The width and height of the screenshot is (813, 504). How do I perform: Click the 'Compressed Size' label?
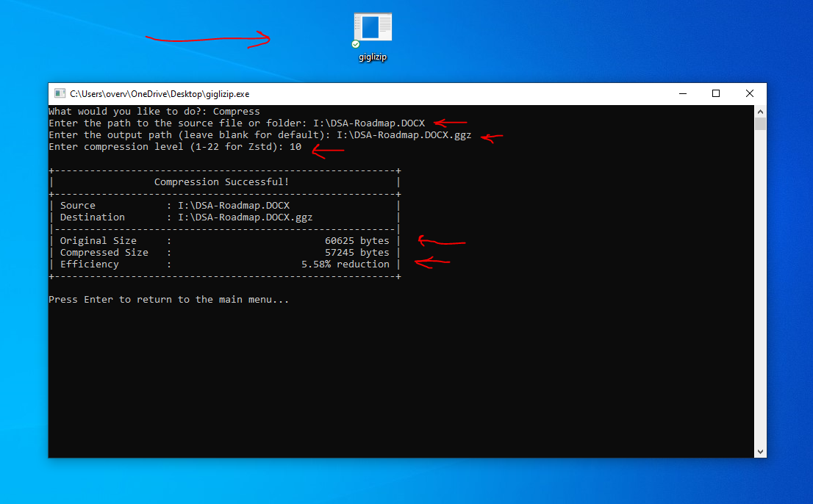click(x=104, y=253)
